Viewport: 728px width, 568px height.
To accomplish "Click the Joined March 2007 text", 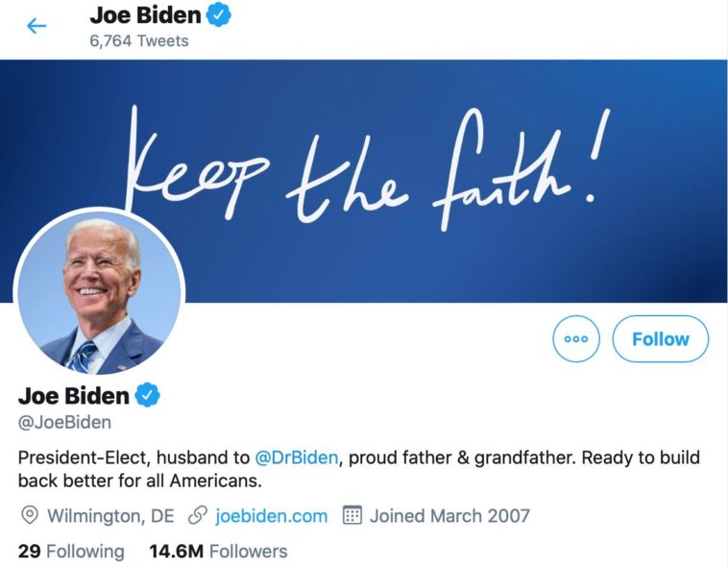I will point(449,516).
